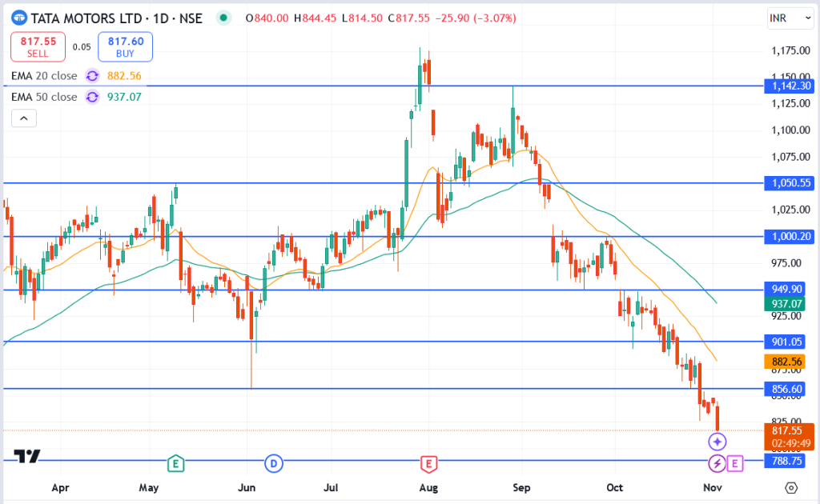Click the purple lightning bolt event icon
Screen dimensions: 820x504
717,463
